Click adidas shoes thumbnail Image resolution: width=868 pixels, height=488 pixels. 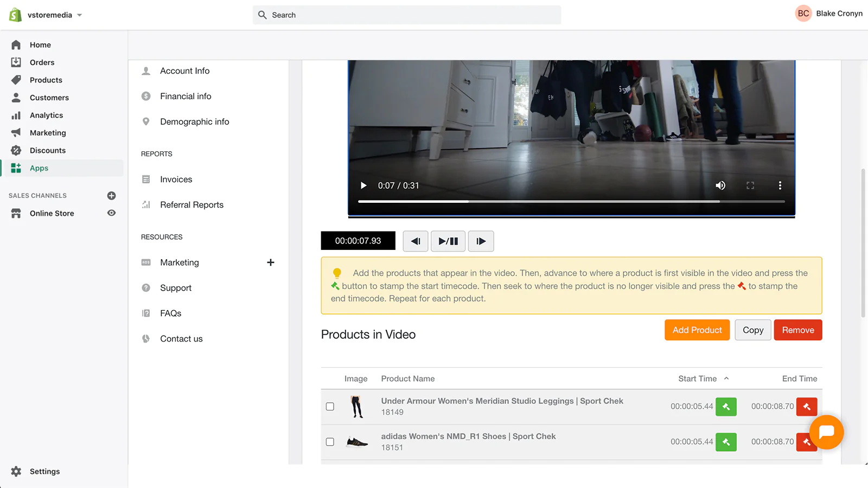point(357,442)
